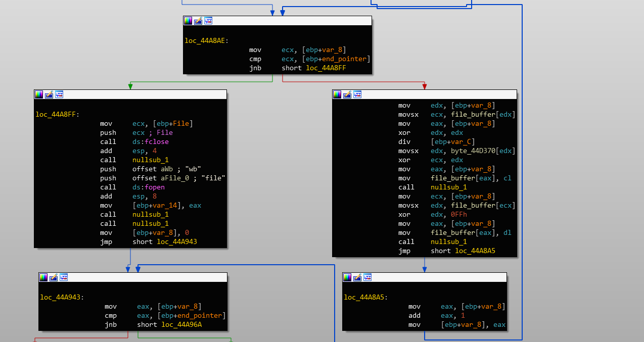Image resolution: width=644 pixels, height=342 pixels.
Task: Click the third title icon on file_buffer xor block
Action: [x=357, y=94]
